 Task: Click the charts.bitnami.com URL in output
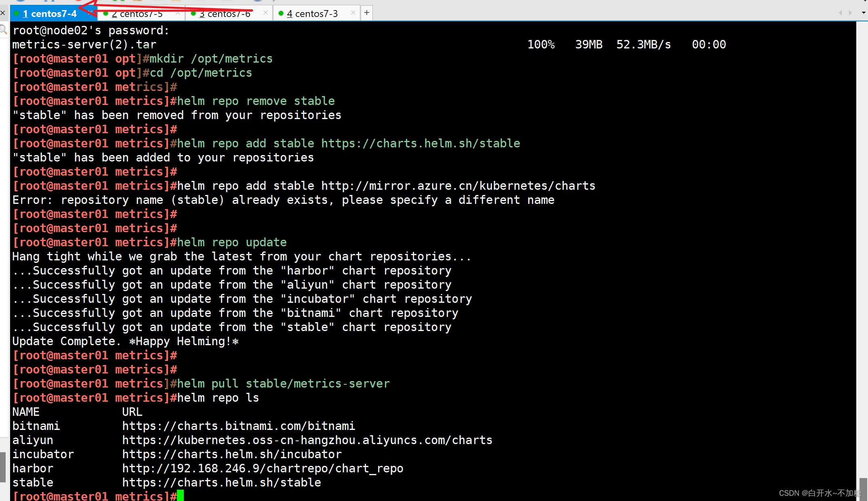coord(238,426)
